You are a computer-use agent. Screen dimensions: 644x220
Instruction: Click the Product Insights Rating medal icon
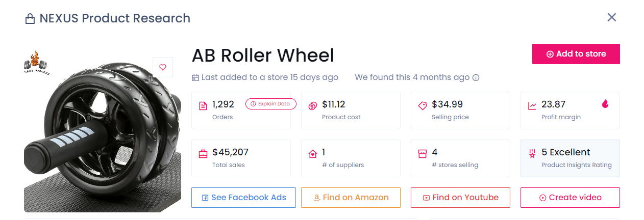tap(532, 154)
